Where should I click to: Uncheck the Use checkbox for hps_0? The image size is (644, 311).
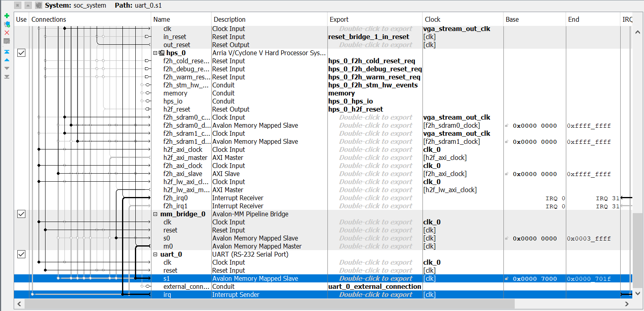pos(21,53)
